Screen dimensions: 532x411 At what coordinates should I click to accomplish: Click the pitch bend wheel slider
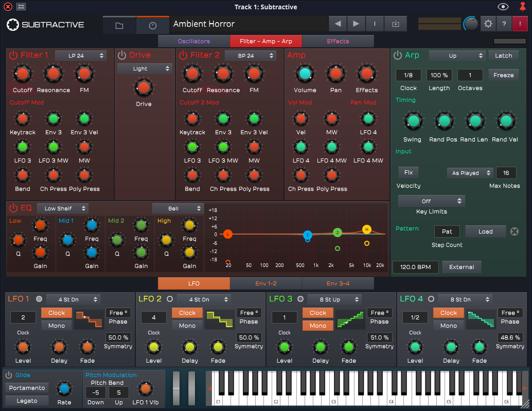pos(176,388)
